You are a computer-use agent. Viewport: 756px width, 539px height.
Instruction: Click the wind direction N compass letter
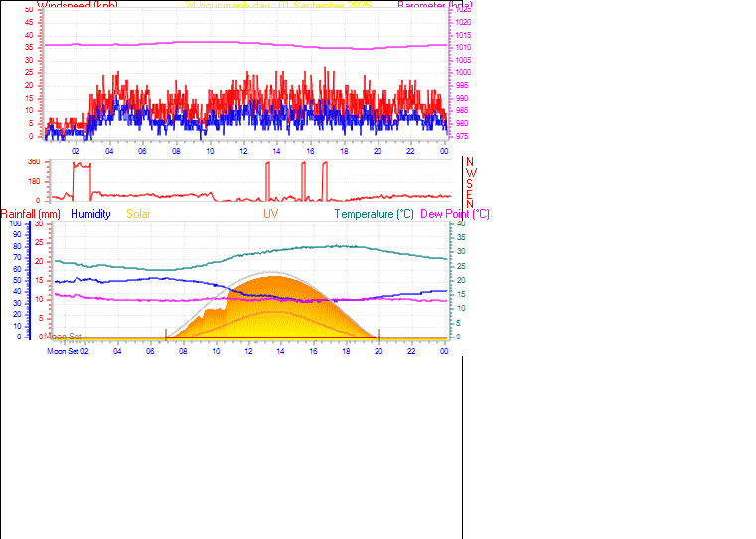(x=470, y=161)
